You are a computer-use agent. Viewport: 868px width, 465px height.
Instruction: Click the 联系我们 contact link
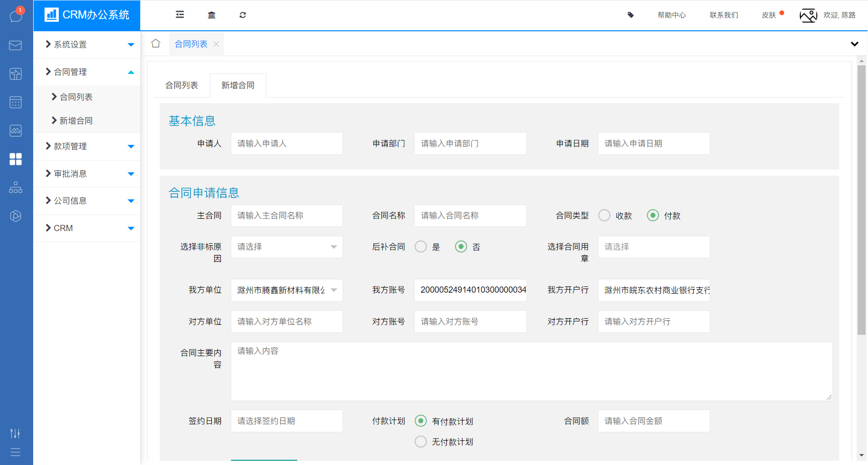[723, 15]
